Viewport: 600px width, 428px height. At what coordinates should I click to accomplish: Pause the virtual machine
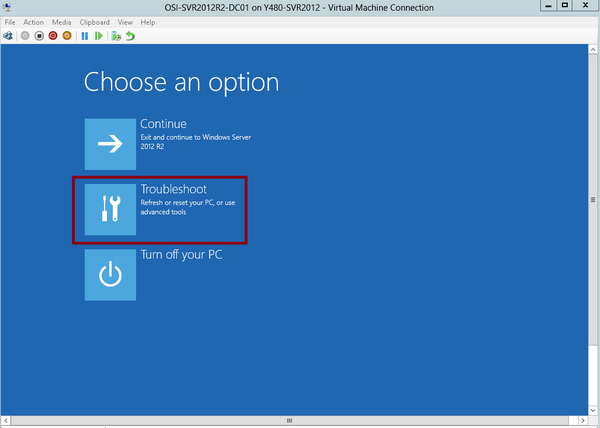(x=85, y=35)
